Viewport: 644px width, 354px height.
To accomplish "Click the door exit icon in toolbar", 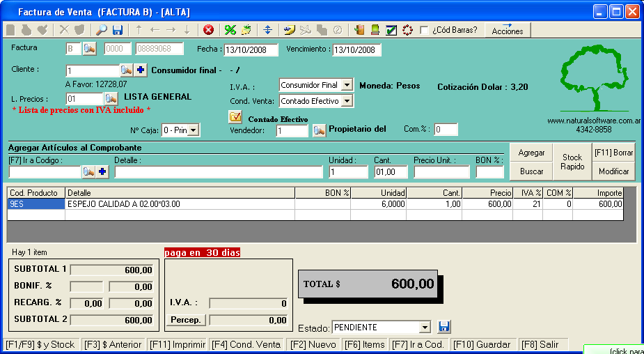I will 359,30.
